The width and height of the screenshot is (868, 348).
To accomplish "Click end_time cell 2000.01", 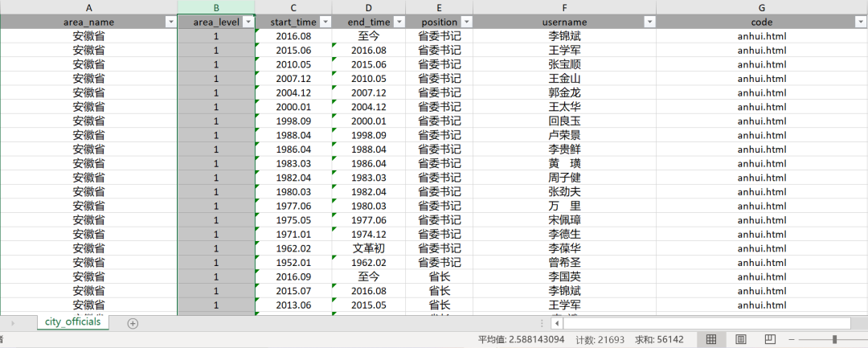I will 369,121.
